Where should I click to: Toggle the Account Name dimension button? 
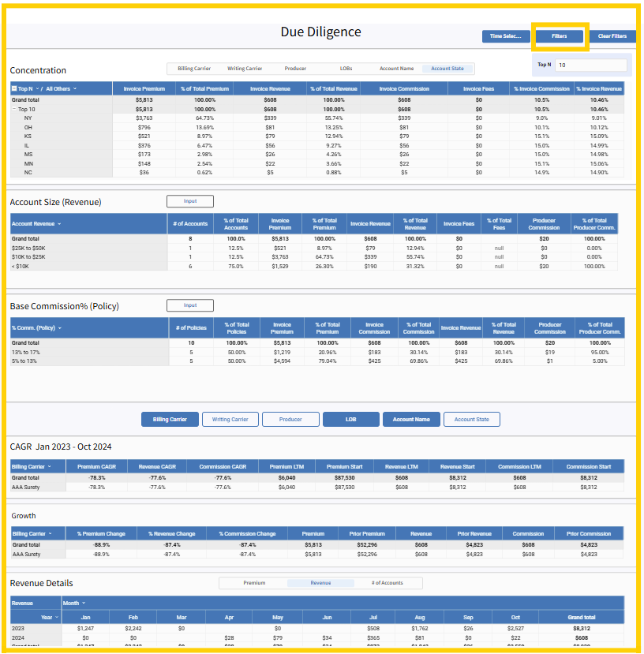[x=411, y=420]
